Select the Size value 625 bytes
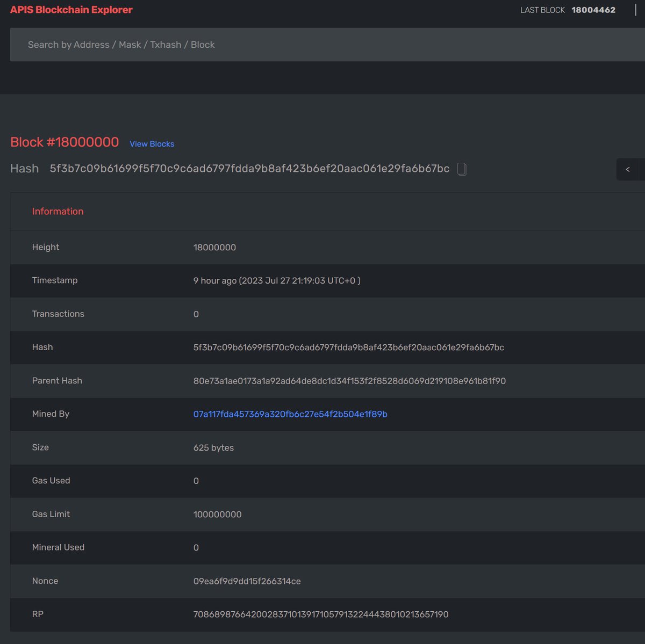The image size is (645, 644). tap(213, 447)
